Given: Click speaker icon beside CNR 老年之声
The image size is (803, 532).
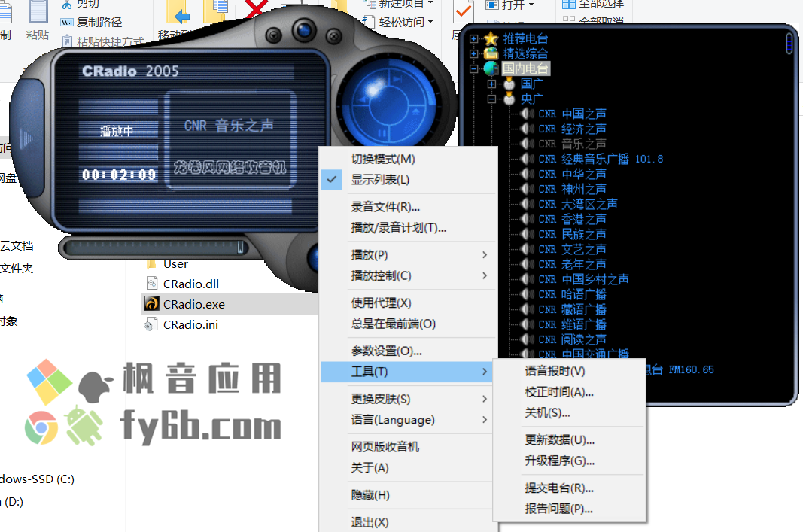Looking at the screenshot, I should coord(528,264).
